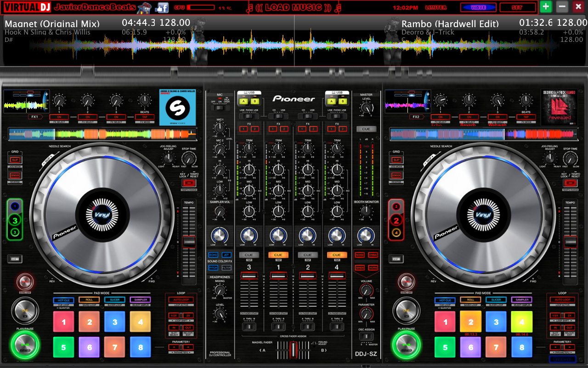Click LOAD MUSIC in the top bar

point(293,7)
